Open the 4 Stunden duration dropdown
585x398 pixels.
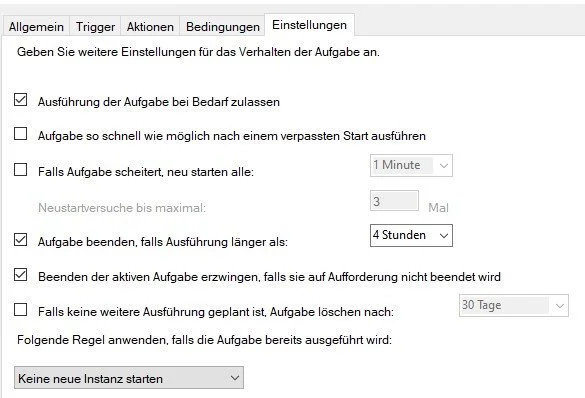(x=411, y=235)
